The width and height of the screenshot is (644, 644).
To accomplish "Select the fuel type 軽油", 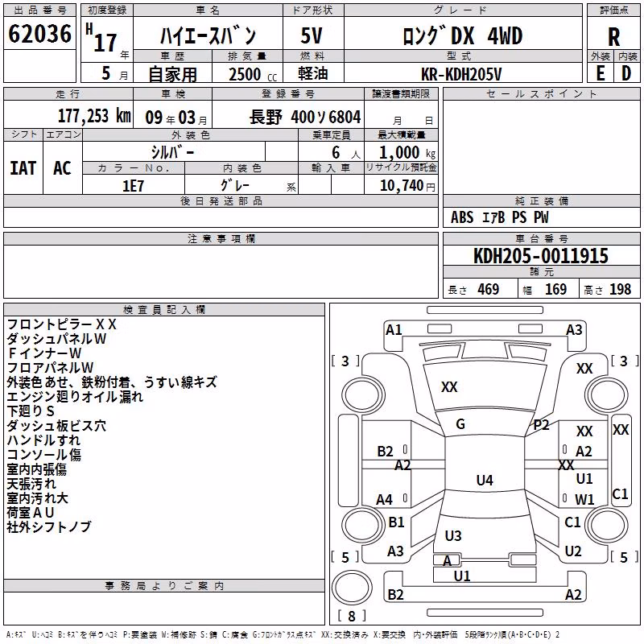I will [x=313, y=73].
